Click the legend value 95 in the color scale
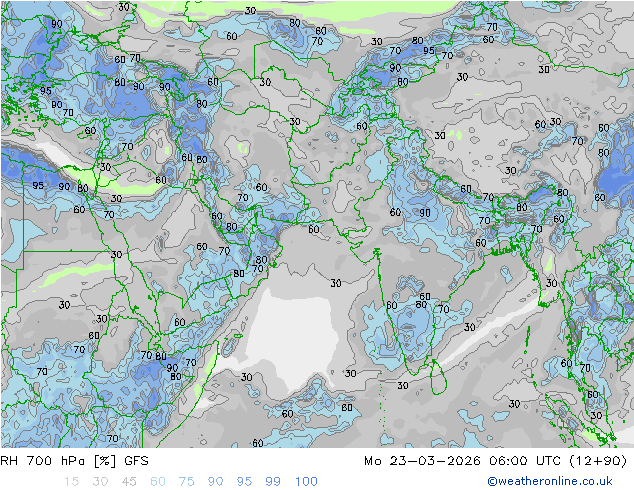 tap(244, 482)
